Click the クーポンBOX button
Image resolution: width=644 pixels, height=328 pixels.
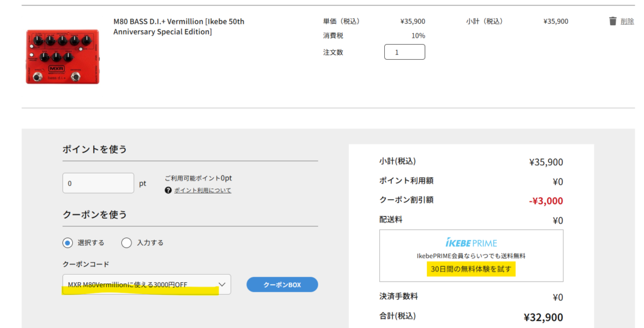click(282, 285)
